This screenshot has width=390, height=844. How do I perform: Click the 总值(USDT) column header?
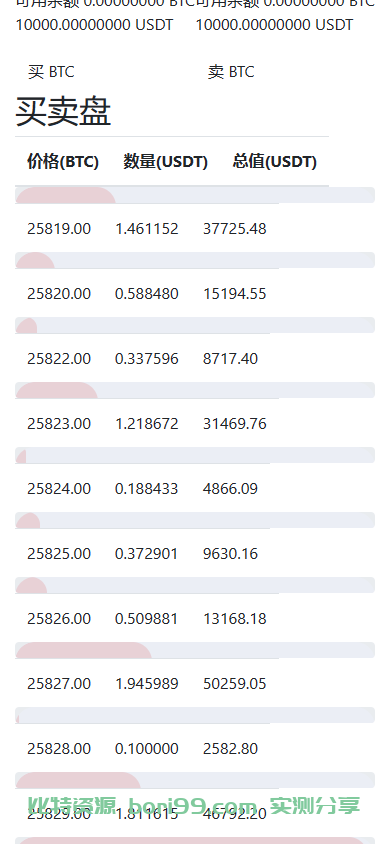pos(275,161)
